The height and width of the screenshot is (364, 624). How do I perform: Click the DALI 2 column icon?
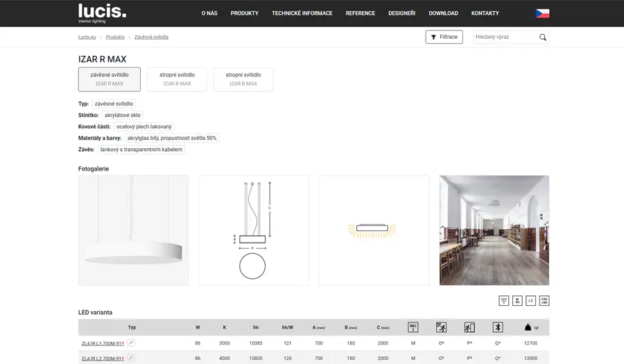(413, 327)
